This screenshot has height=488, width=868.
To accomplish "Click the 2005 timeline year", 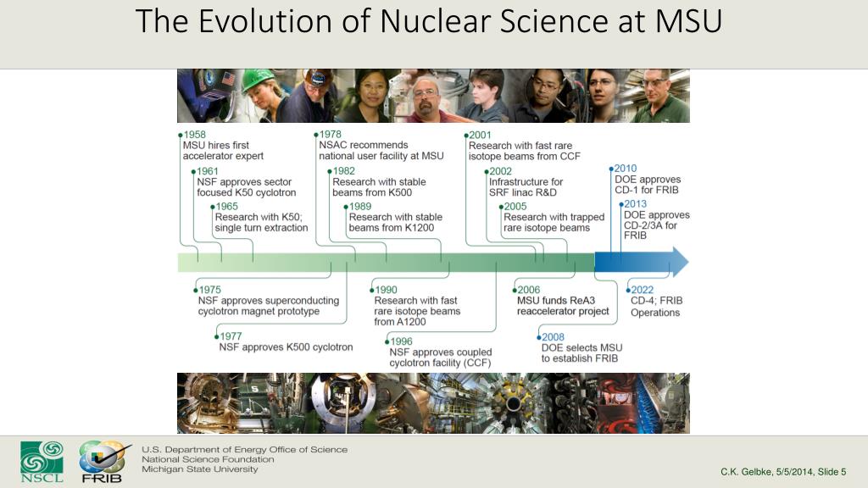I will coord(515,207).
